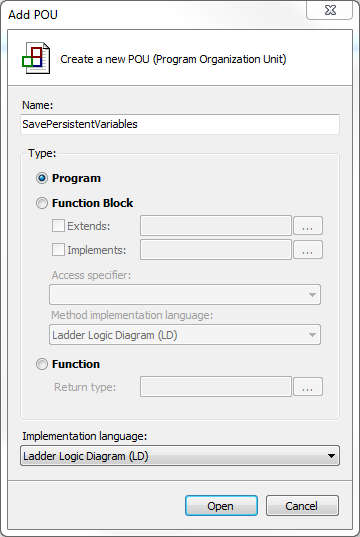The image size is (360, 537).
Task: Click the Return type label
Action: point(85,387)
